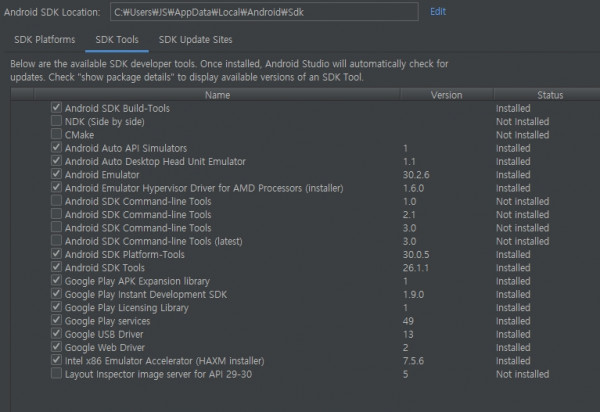The image size is (600, 412).
Task: Select the SDK Tools tab
Action: (117, 40)
